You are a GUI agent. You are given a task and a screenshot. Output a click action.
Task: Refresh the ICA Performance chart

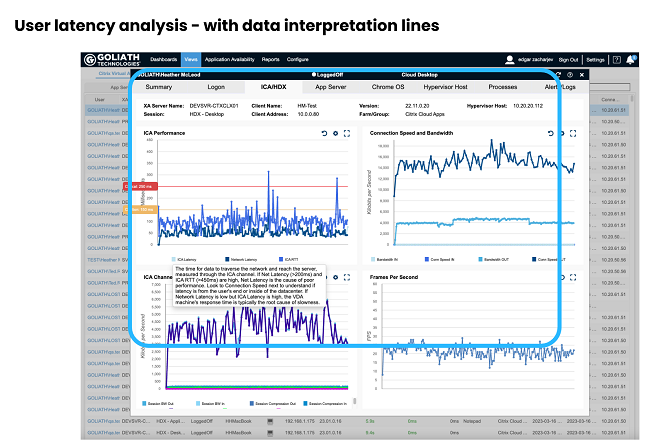324,133
